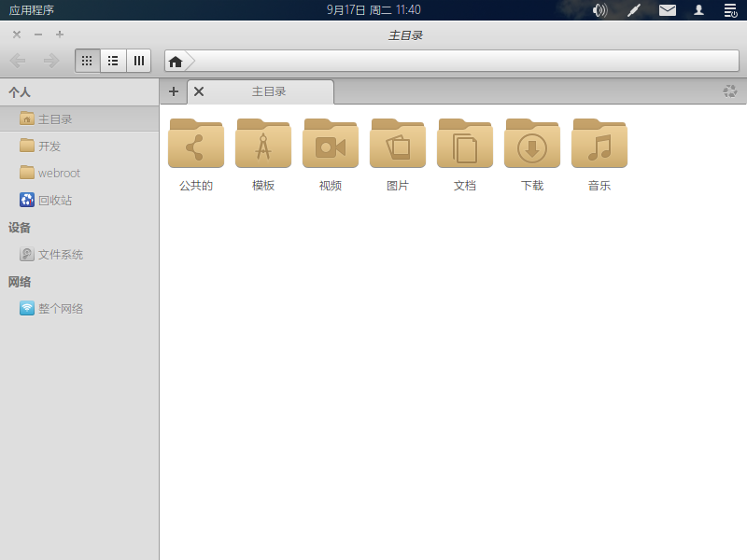The height and width of the screenshot is (560, 747).
Task: Click the home icon in path bar
Action: click(176, 62)
